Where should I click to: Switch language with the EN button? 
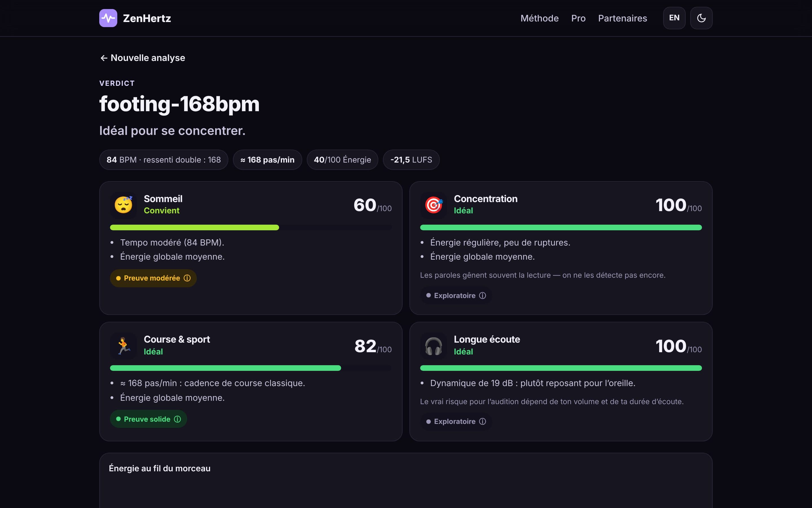click(674, 18)
